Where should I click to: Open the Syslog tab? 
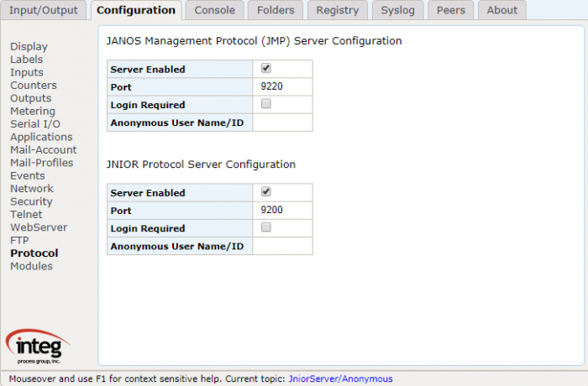pyautogui.click(x=397, y=10)
